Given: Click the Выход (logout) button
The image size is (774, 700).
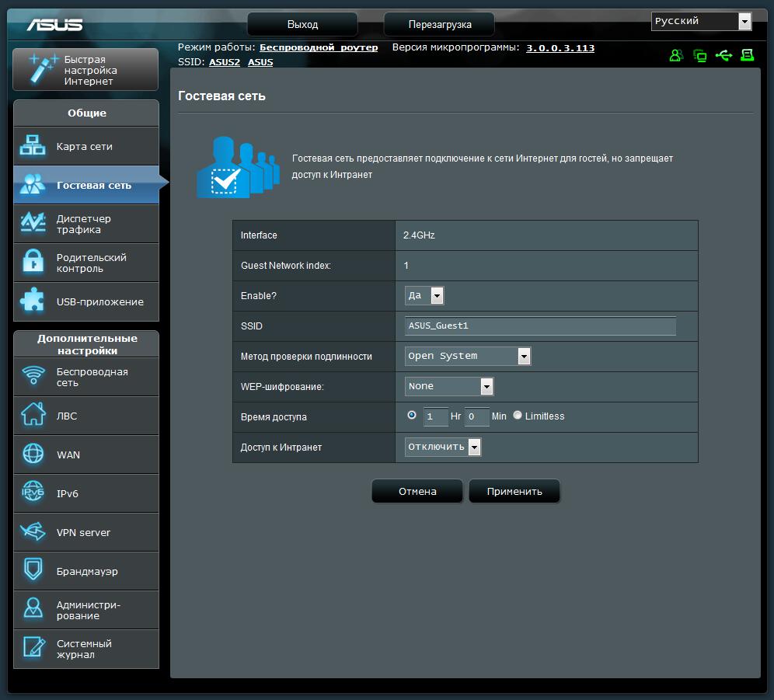Looking at the screenshot, I should click(x=302, y=24).
